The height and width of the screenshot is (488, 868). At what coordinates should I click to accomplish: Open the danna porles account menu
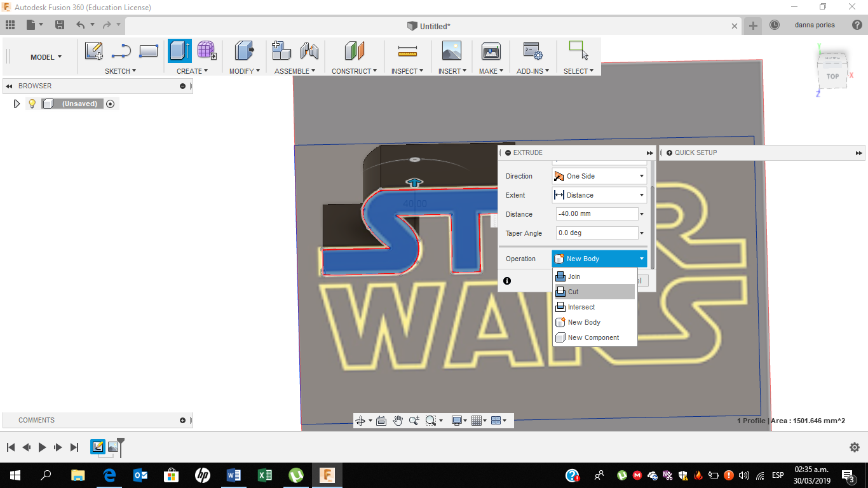(815, 25)
